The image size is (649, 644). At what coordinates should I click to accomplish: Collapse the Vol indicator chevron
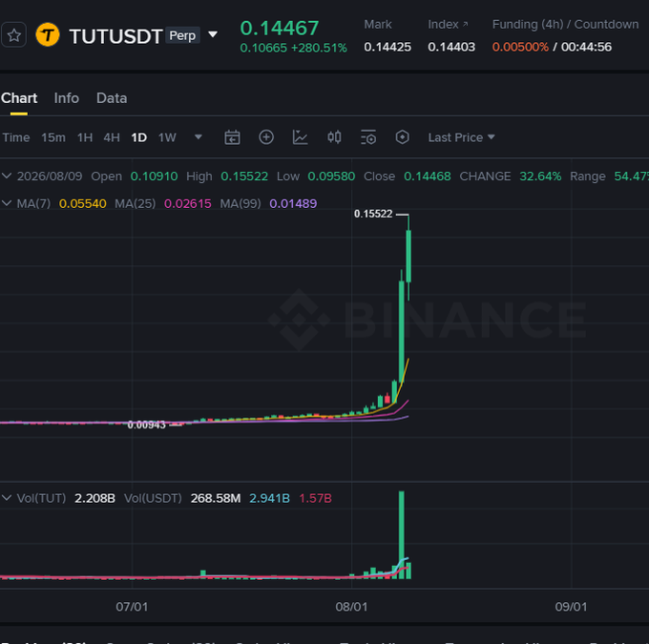click(x=7, y=498)
